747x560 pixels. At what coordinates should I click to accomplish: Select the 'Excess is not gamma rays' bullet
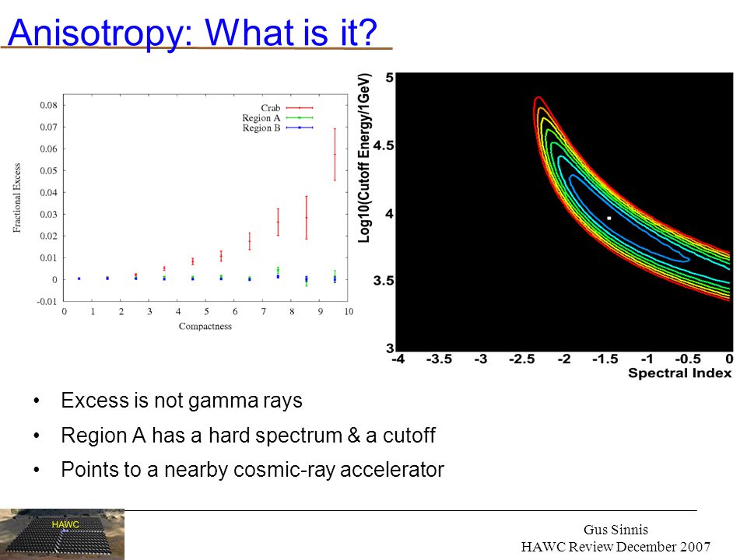point(181,401)
